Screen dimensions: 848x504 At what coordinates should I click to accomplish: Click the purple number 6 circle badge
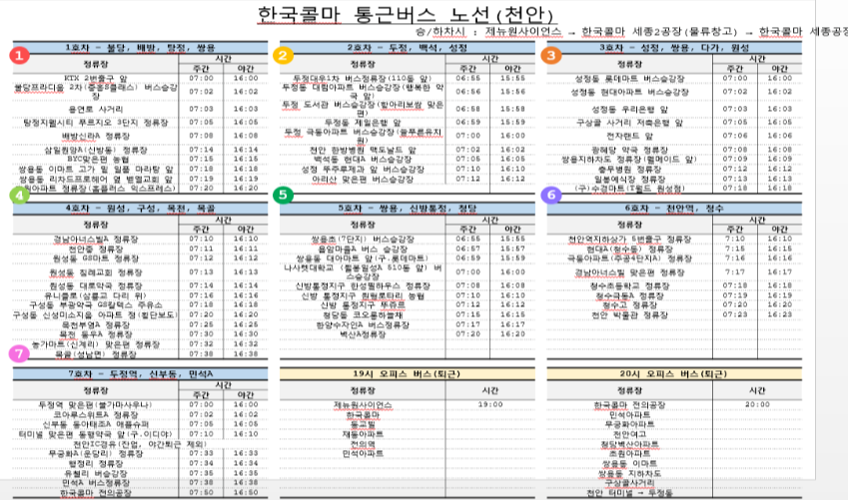click(551, 195)
